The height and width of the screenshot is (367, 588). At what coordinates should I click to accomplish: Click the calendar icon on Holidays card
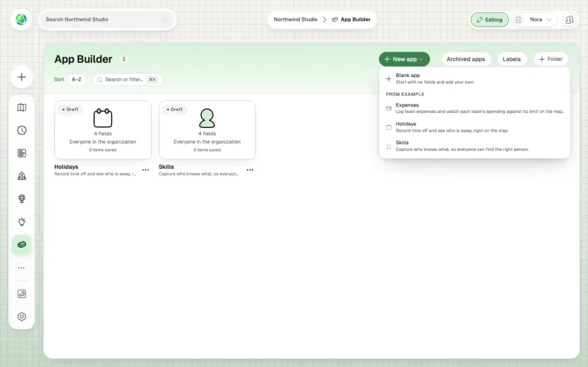click(103, 118)
